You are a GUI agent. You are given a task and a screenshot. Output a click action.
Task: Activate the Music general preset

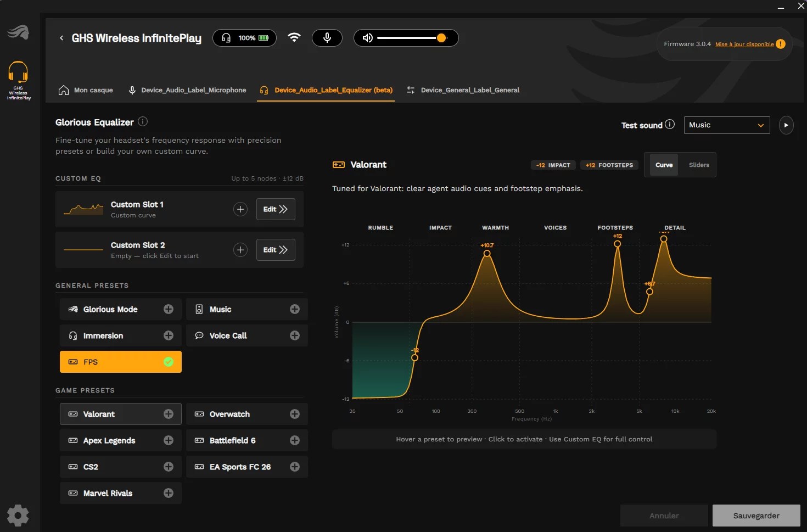tap(246, 309)
